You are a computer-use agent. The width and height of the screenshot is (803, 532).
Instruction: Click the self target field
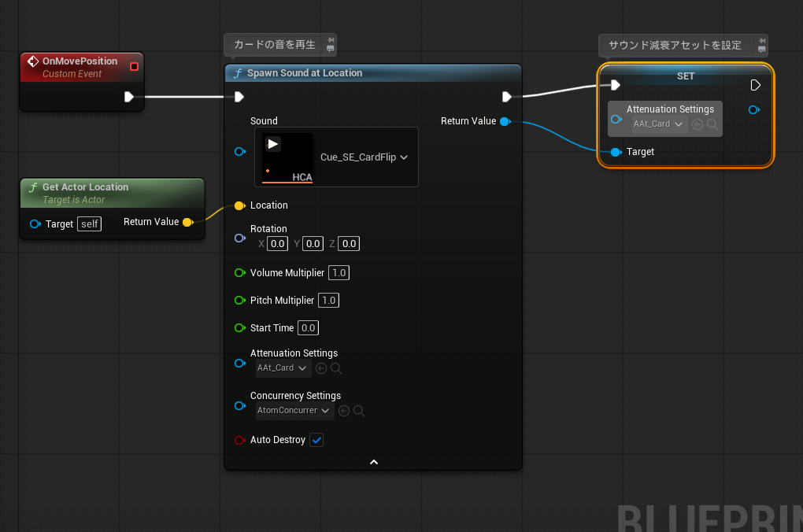point(90,224)
